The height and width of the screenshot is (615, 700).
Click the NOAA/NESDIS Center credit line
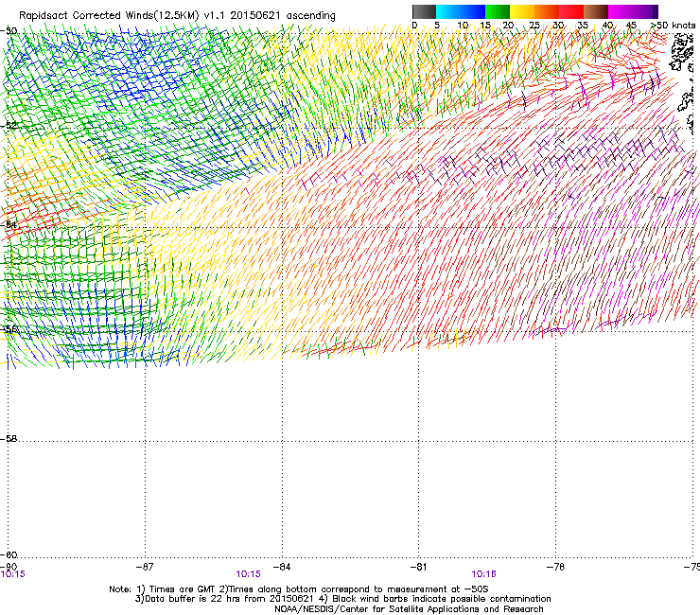[409, 609]
